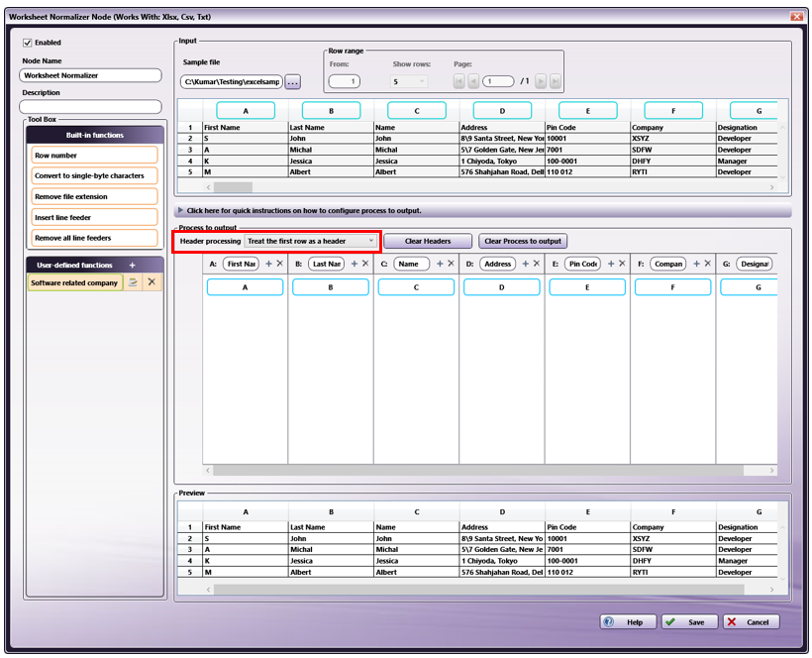This screenshot has width=812, height=658.
Task: Save the Worksheet Normalizer settings
Action: 689,621
